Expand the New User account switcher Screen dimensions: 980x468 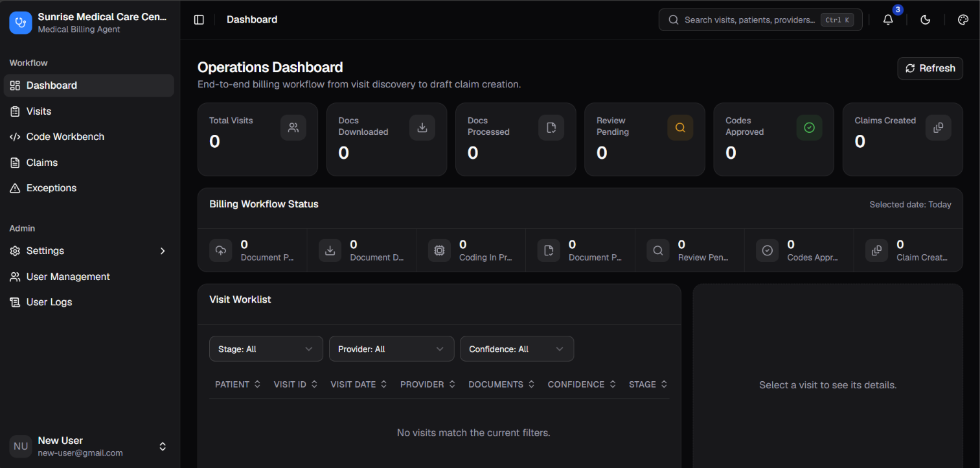click(x=163, y=447)
